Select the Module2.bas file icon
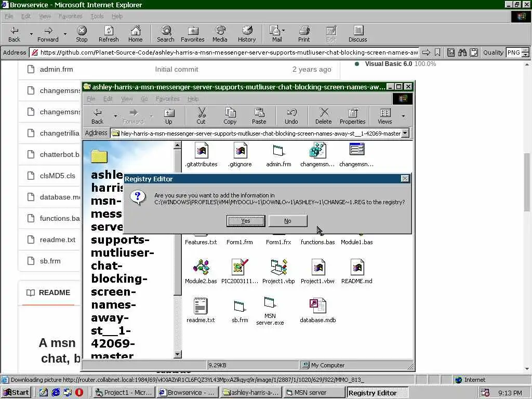Screen dimensions: 532x399 pos(201,271)
